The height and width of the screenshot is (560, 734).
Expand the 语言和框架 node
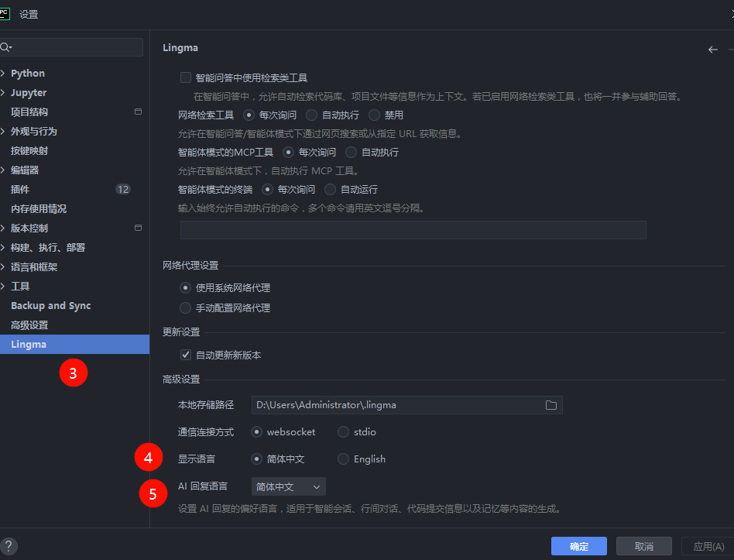click(3, 267)
